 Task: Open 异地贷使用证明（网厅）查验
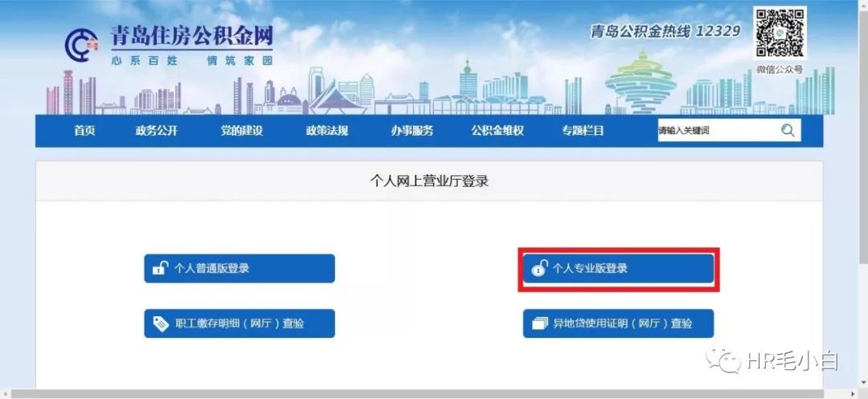point(618,324)
